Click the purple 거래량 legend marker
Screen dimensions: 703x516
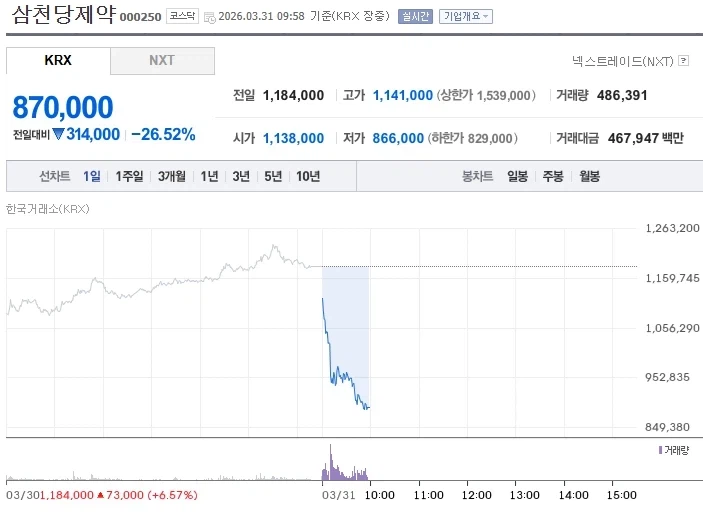pos(660,450)
